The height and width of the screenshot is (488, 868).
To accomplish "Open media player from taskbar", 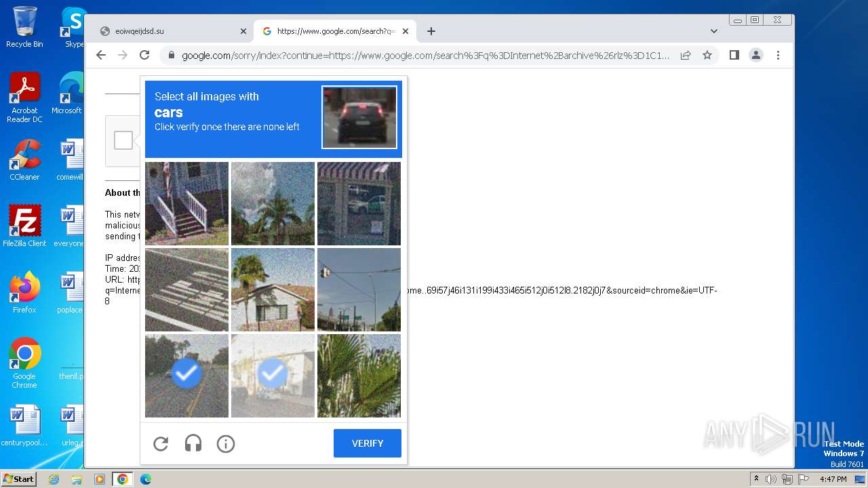I will click(100, 479).
